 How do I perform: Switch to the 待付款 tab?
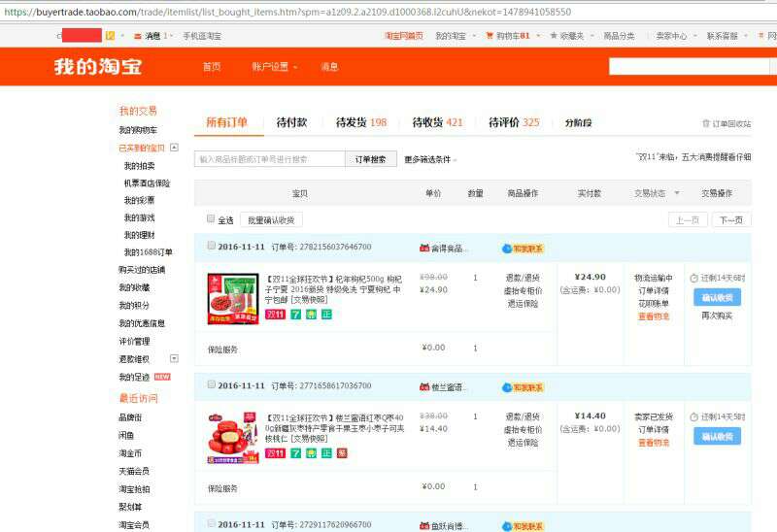click(292, 122)
